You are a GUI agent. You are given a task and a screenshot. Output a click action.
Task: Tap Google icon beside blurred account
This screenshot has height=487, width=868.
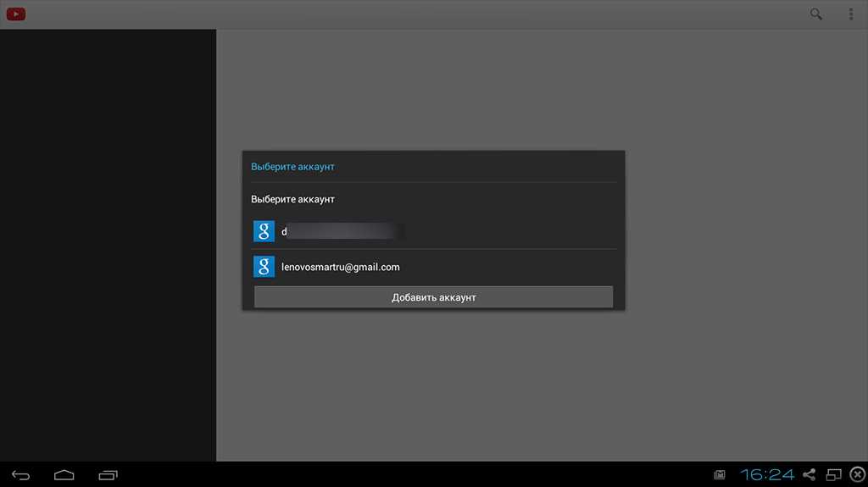pos(264,231)
